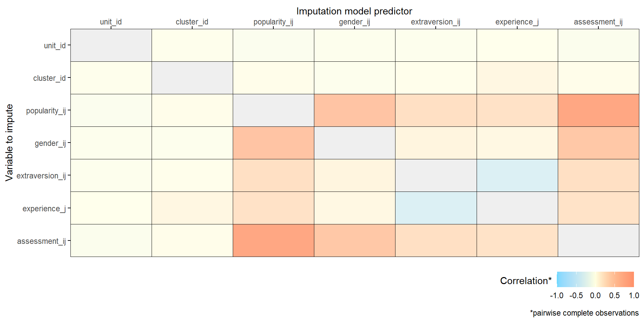Click the gray unit_id diagonal cell
The image size is (644, 322).
(111, 45)
